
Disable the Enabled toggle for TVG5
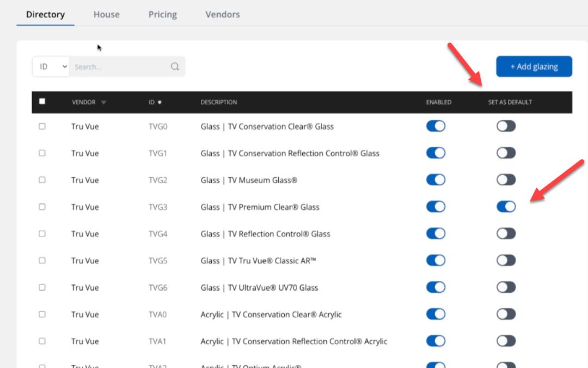[436, 260]
